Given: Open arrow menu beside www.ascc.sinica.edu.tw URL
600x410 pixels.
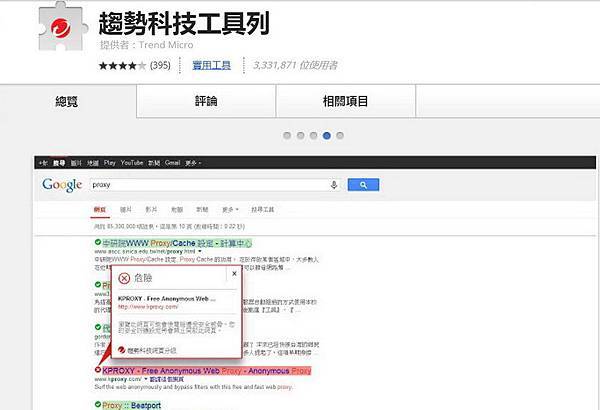Looking at the screenshot, I should pos(200,252).
